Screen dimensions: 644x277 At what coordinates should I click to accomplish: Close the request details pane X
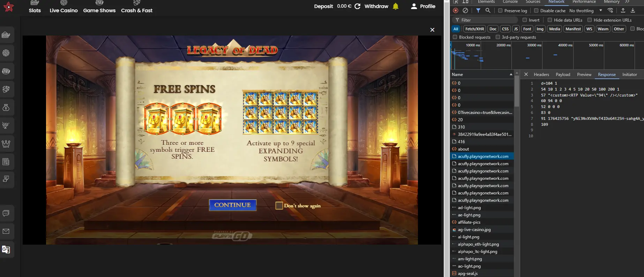[x=526, y=74]
